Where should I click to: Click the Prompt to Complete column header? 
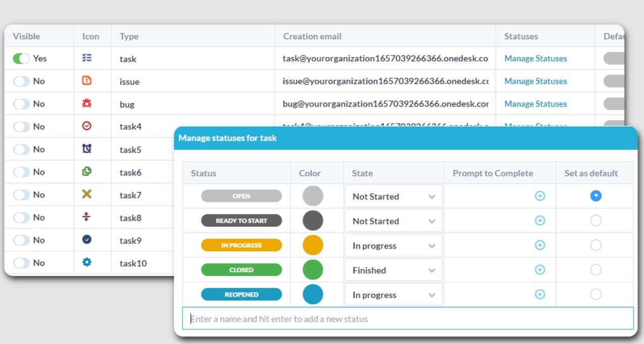click(x=493, y=173)
